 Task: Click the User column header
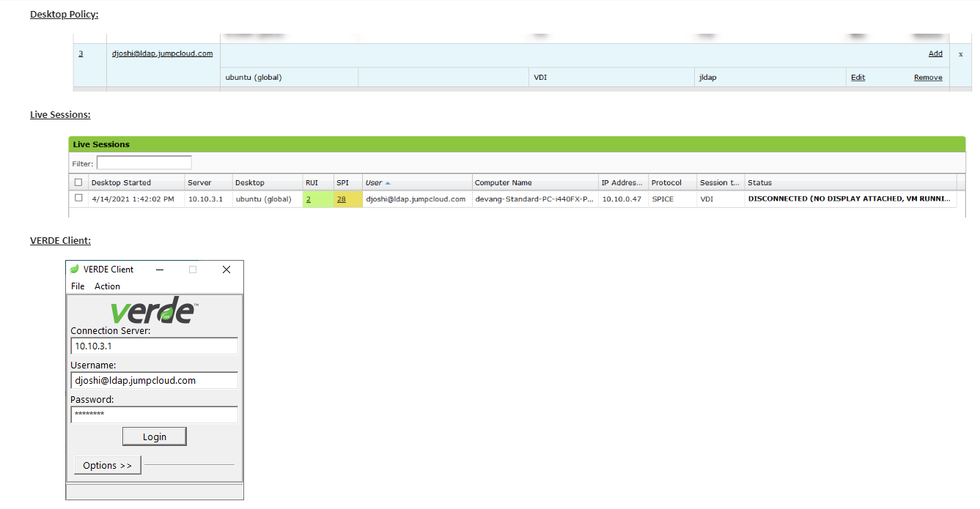(x=417, y=182)
